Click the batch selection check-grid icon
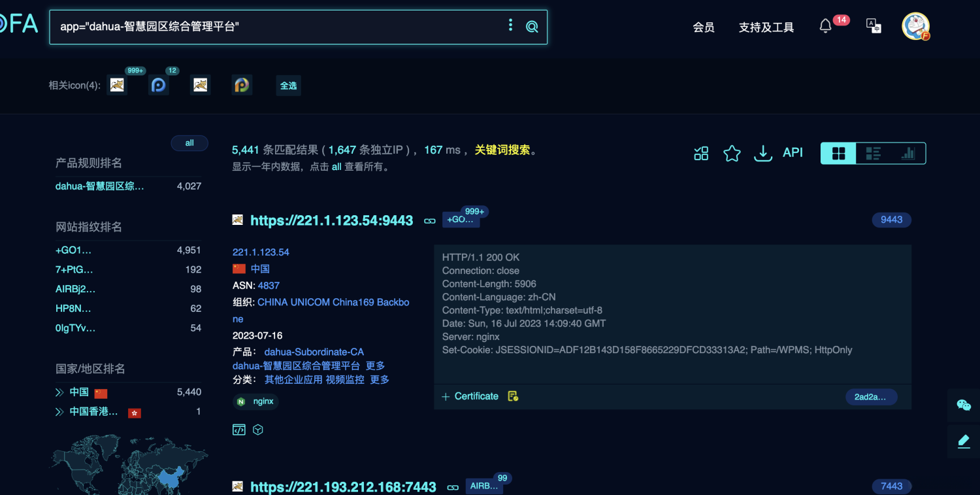 (x=701, y=153)
